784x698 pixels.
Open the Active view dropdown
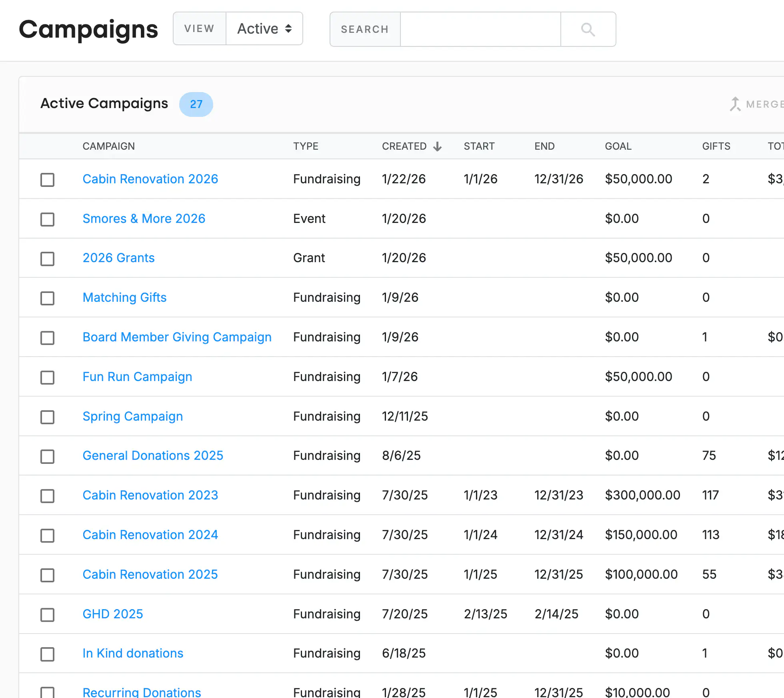click(264, 29)
